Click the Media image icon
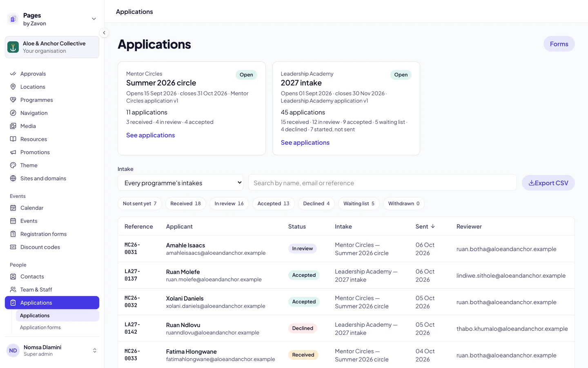The height and width of the screenshot is (368, 588). (13, 126)
